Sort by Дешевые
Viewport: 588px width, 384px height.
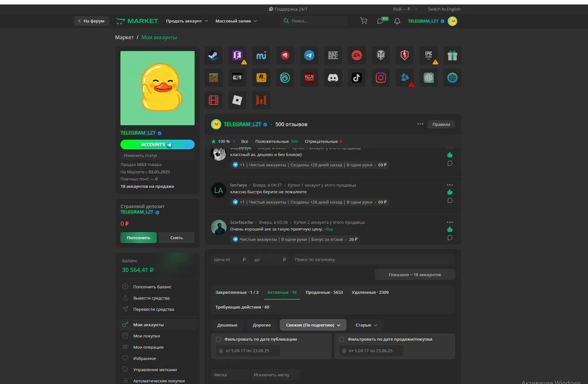click(x=227, y=325)
